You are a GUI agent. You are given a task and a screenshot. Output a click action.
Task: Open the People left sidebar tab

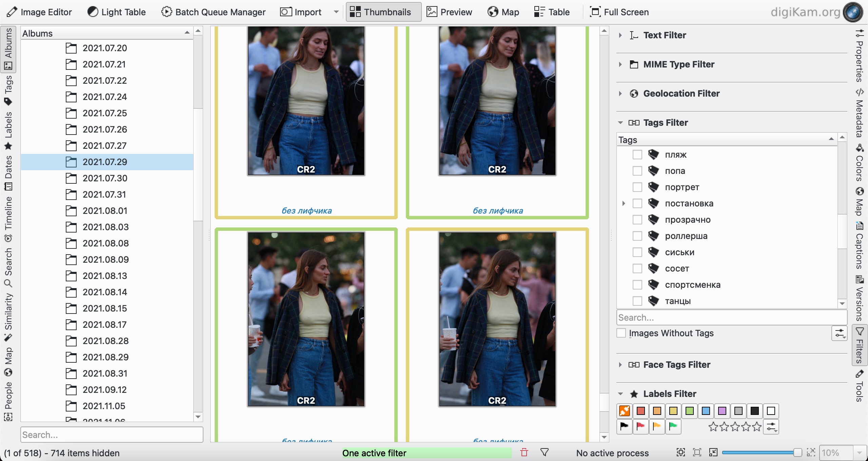click(x=8, y=401)
